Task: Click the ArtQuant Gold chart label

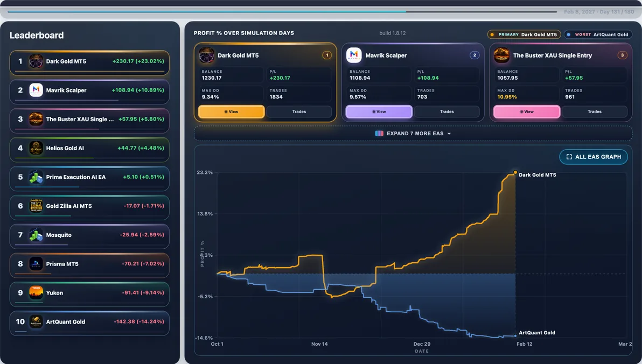Action: (537, 333)
